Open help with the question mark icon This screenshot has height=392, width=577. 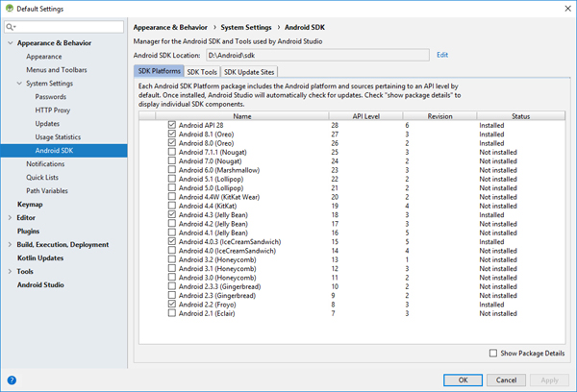12,379
